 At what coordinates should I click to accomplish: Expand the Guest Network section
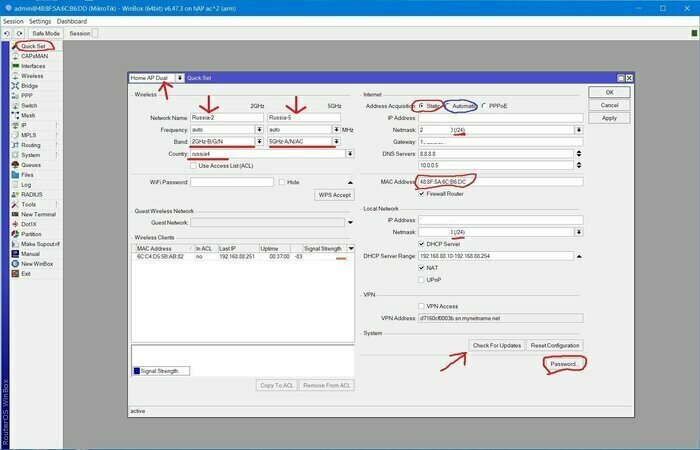[350, 222]
